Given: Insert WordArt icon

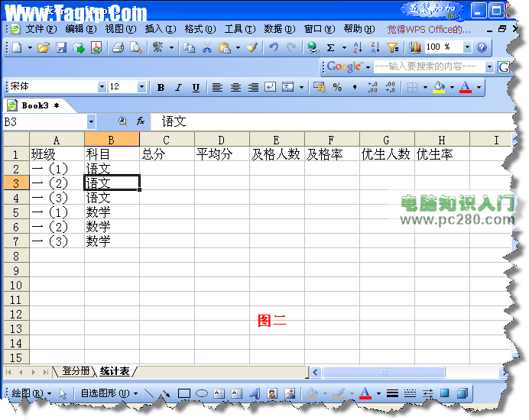Looking at the screenshot, I should pyautogui.click(x=255, y=393).
